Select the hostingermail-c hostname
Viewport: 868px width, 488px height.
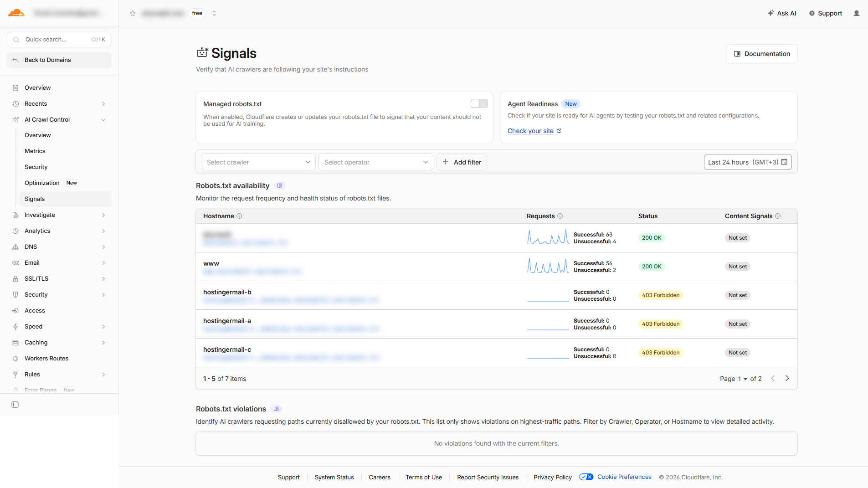[x=227, y=350]
